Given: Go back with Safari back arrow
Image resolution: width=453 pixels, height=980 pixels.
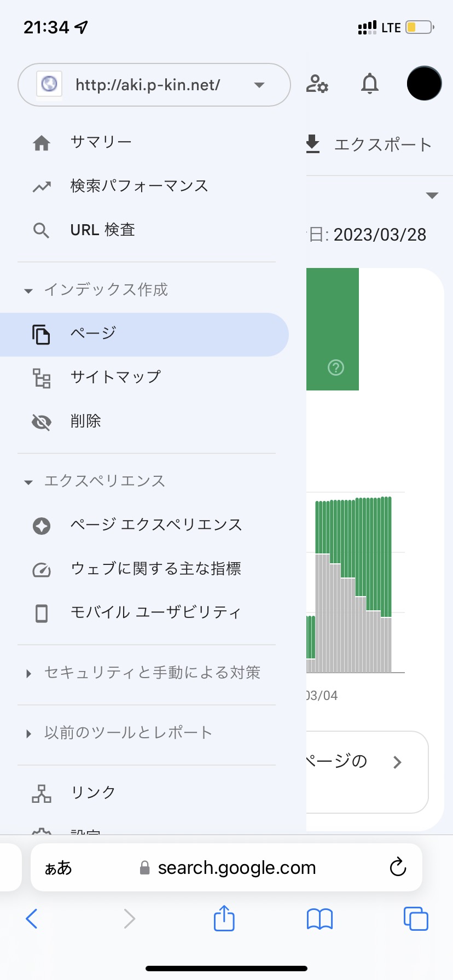Looking at the screenshot, I should (x=32, y=919).
